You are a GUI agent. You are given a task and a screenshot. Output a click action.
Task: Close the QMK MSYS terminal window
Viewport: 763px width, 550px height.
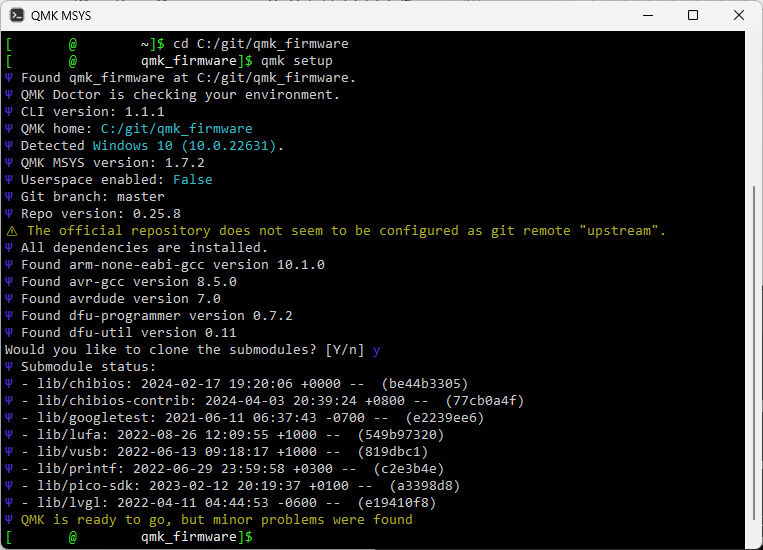738,15
